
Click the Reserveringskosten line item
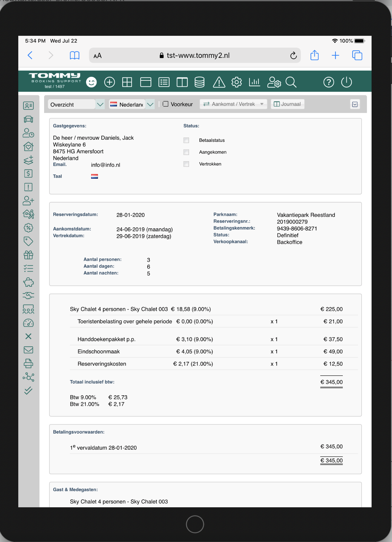click(x=214, y=364)
